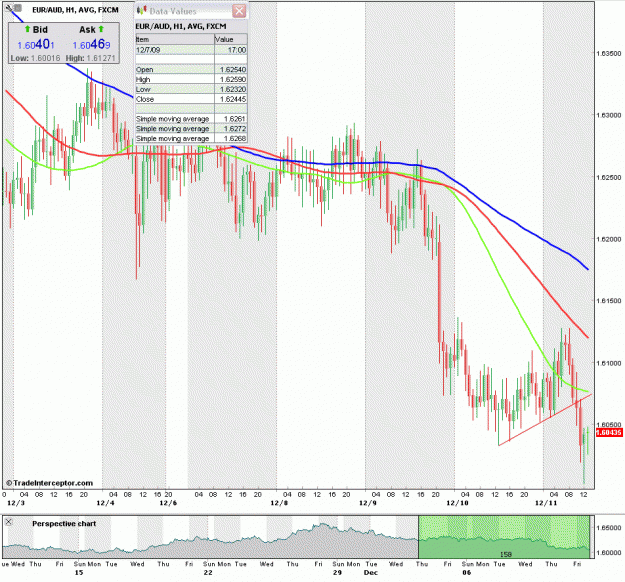Click the Close value 1.62445
The width and height of the screenshot is (625, 582).
(x=233, y=99)
